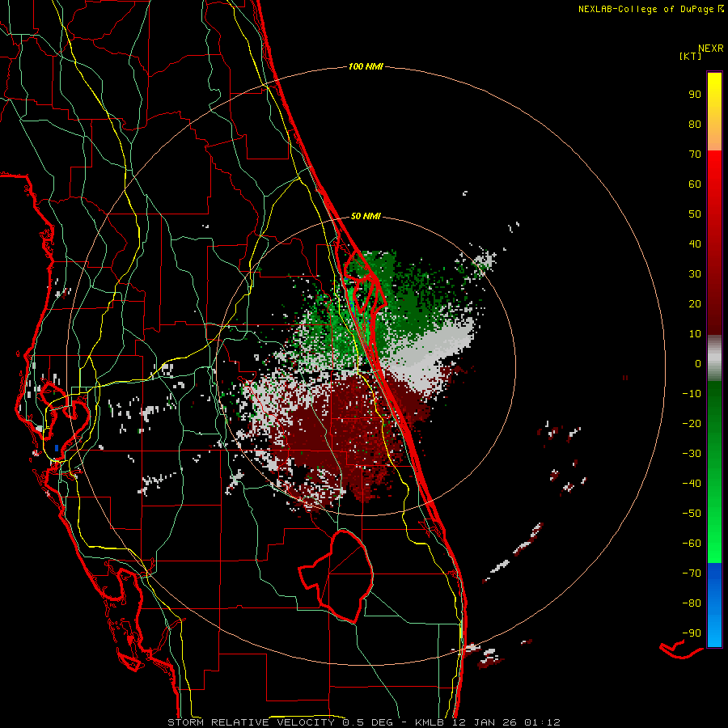Click the positive 90 legend value
Viewport: 728px width, 728px height.
click(x=695, y=95)
